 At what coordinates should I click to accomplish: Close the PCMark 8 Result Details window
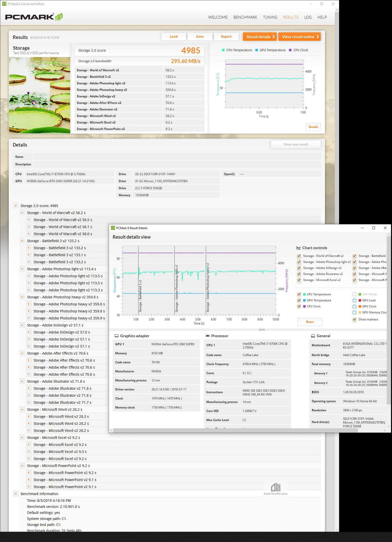[x=385, y=228]
